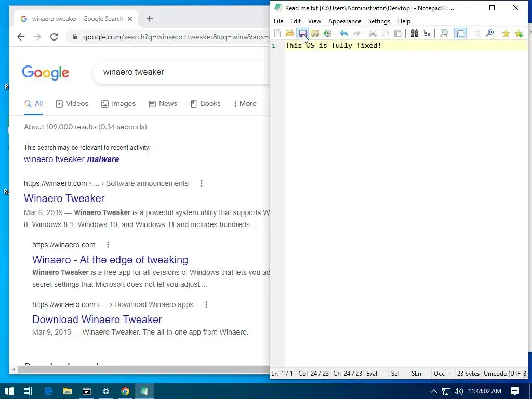This screenshot has height=399, width=532.
Task: Select the 'winaero tweaker - Google Search' tab
Action: 76,19
